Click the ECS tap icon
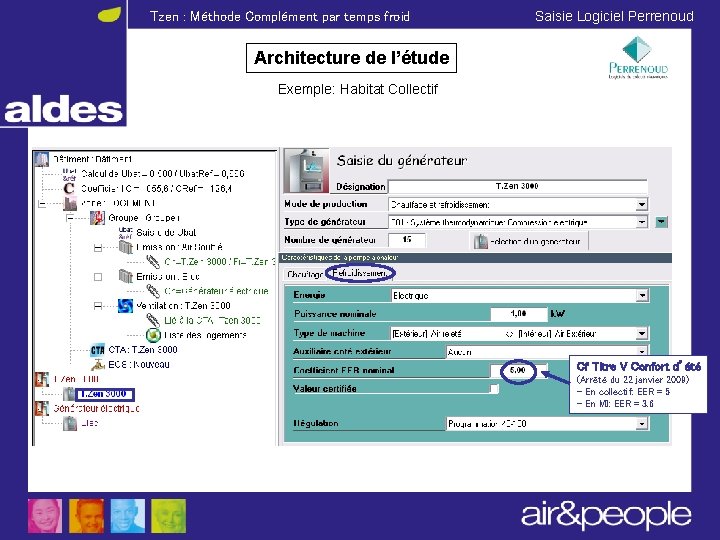The width and height of the screenshot is (720, 540). tap(98, 365)
